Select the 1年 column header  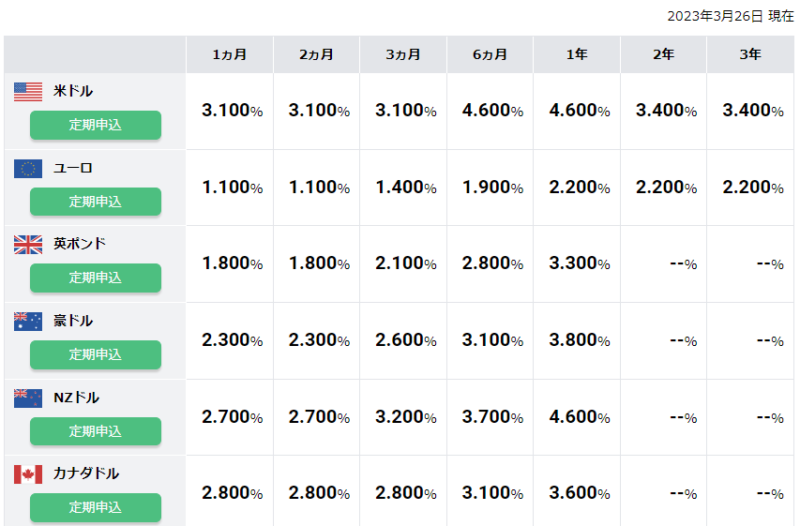pos(577,55)
